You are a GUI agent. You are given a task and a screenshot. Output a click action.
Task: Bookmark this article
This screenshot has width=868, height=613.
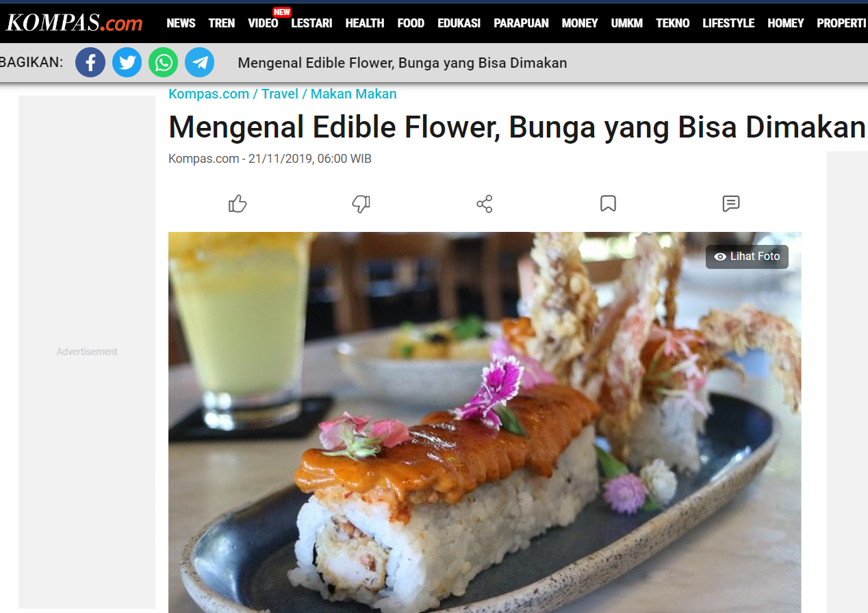(608, 203)
